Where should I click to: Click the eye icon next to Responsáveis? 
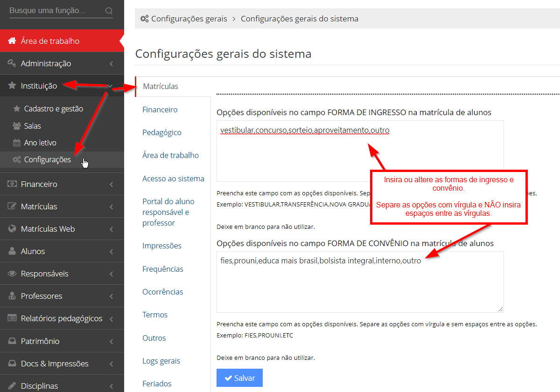pyautogui.click(x=12, y=274)
